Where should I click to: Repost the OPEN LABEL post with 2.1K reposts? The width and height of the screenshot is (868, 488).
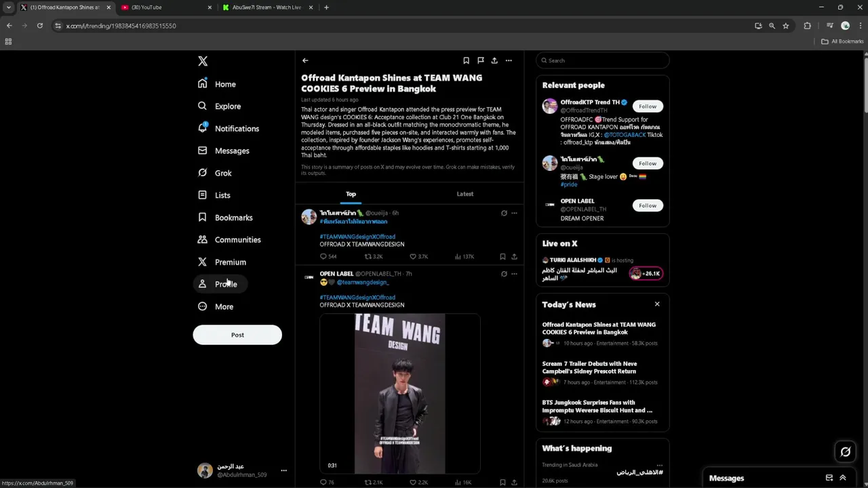point(374,483)
